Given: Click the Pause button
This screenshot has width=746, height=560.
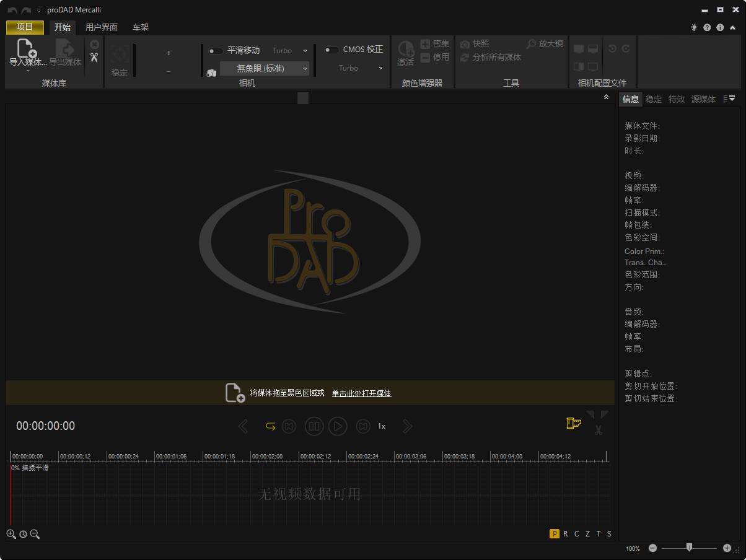Looking at the screenshot, I should tap(314, 426).
